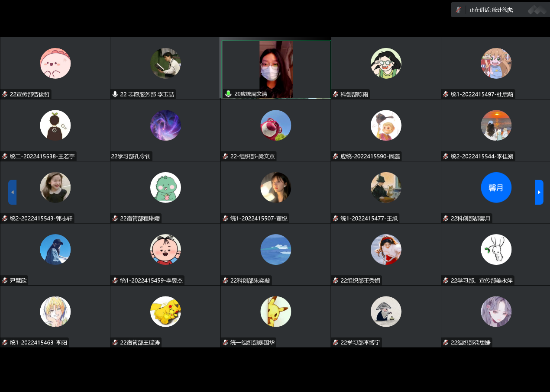The height and width of the screenshot is (392, 550).
Task: Click the muted mic icon beside 22宿管部王瑞涛
Action: coord(115,343)
